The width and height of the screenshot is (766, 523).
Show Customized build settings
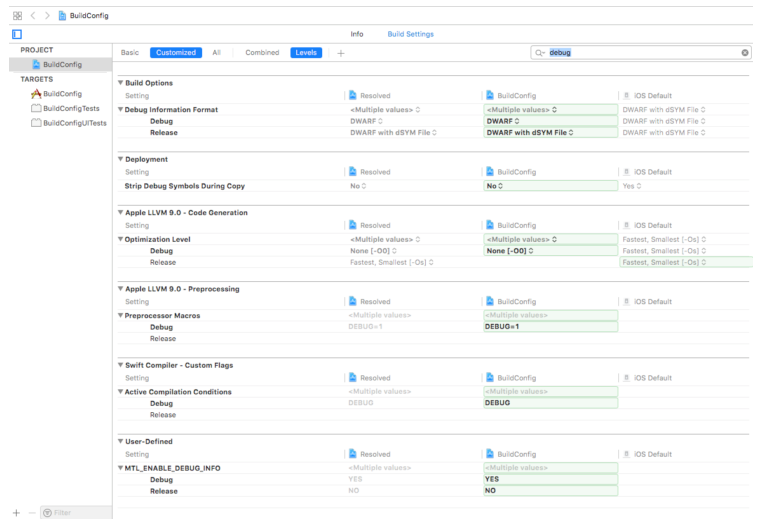[176, 53]
